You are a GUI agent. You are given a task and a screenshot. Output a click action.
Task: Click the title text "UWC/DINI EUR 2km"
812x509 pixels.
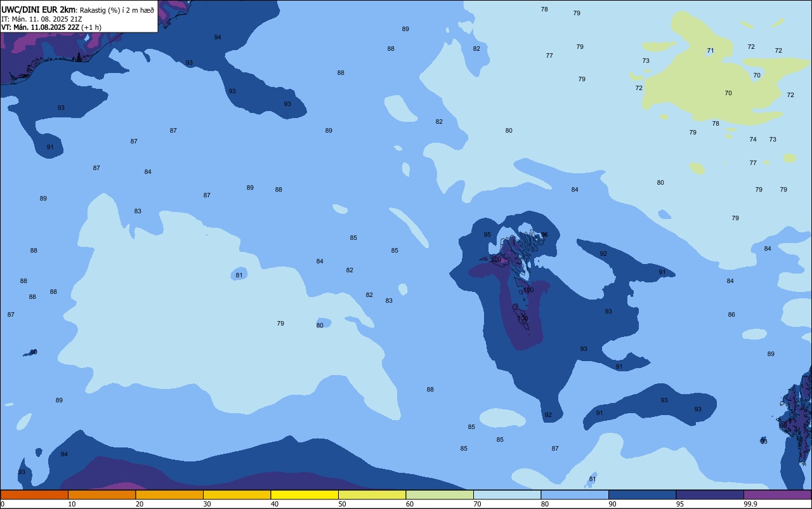click(x=38, y=10)
